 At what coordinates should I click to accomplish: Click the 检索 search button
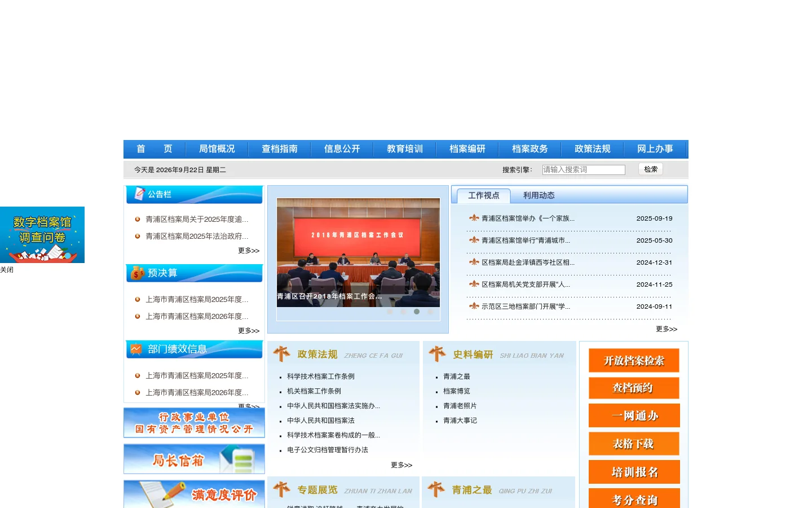pos(651,169)
